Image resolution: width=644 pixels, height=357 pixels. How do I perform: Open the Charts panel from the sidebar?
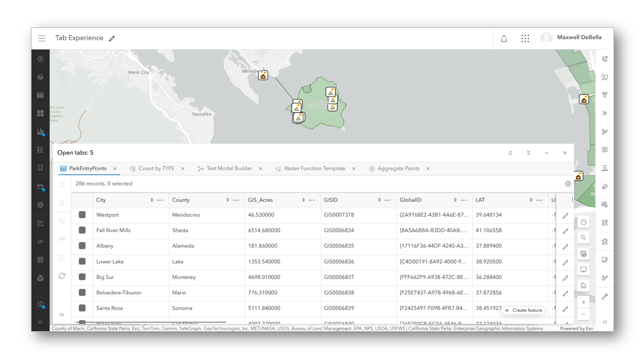coord(40,132)
